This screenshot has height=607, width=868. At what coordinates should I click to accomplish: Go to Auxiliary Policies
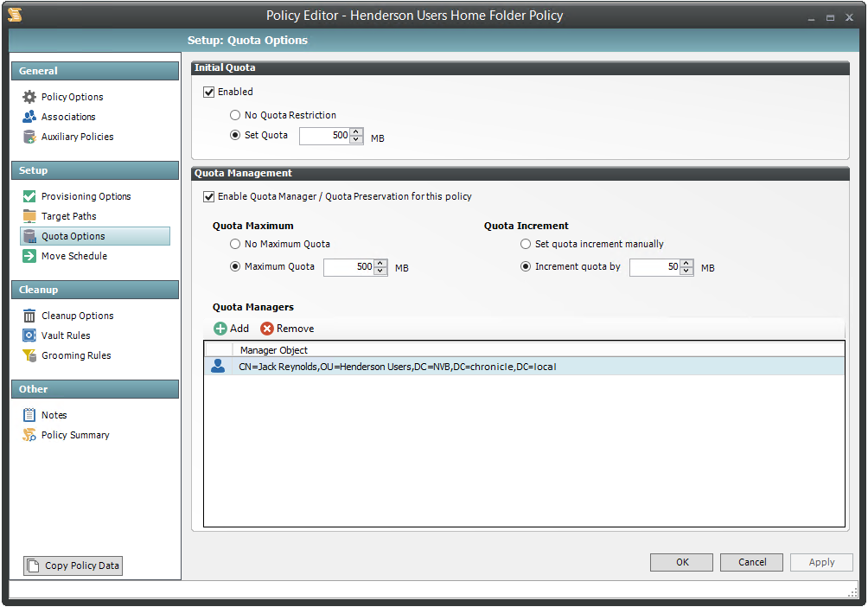pos(77,137)
